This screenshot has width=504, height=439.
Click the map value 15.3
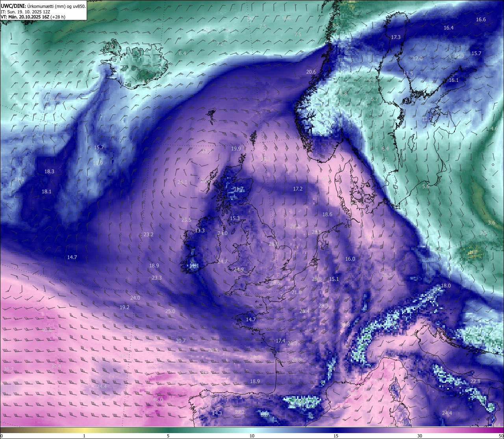point(235,218)
